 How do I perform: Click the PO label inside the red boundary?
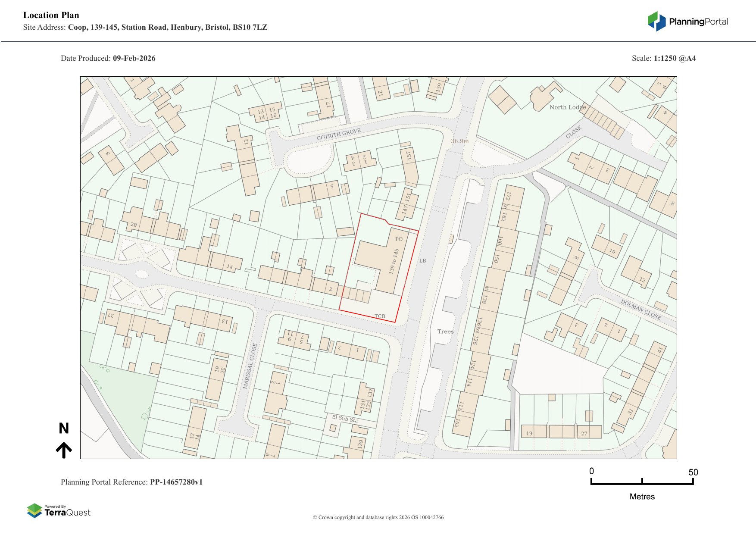(399, 239)
